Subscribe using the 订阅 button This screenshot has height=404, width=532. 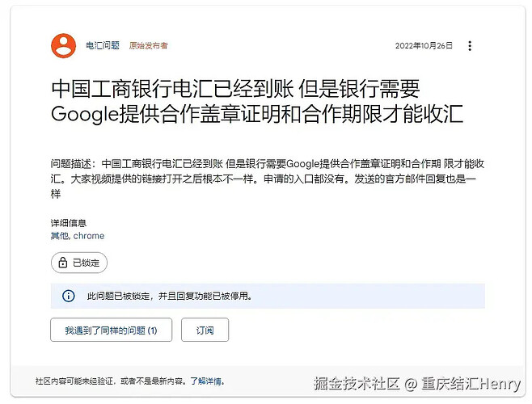pos(205,330)
